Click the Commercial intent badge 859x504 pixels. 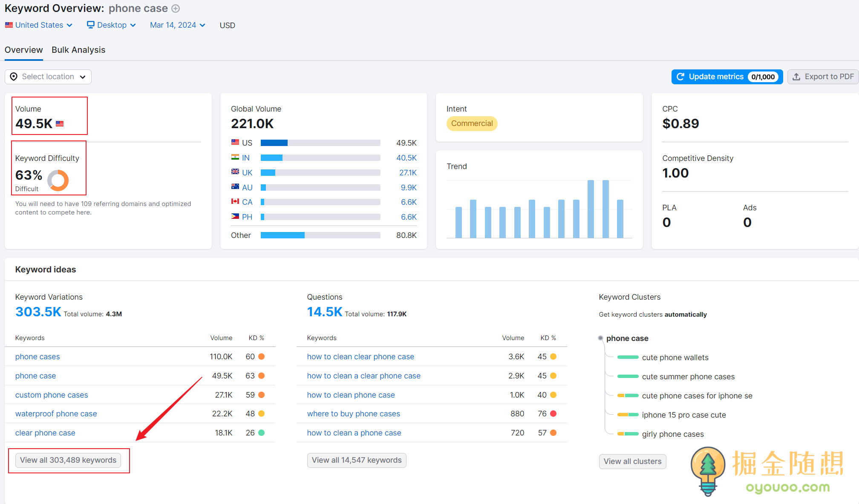(472, 123)
